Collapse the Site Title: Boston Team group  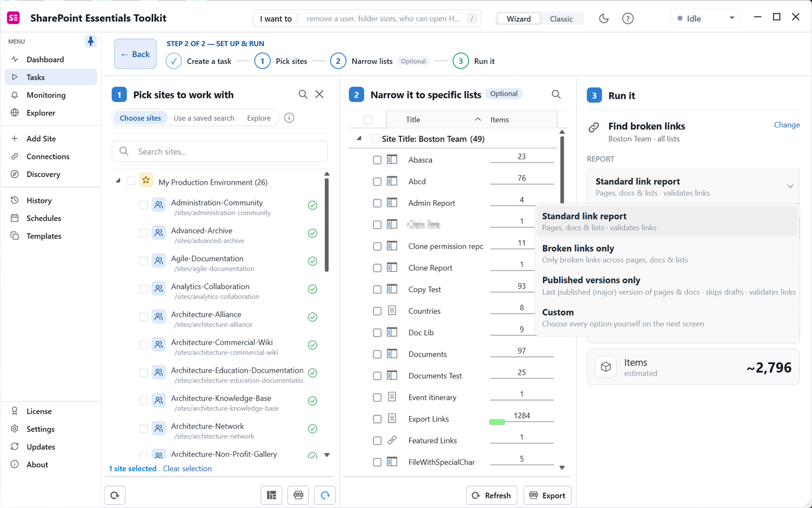tap(359, 138)
